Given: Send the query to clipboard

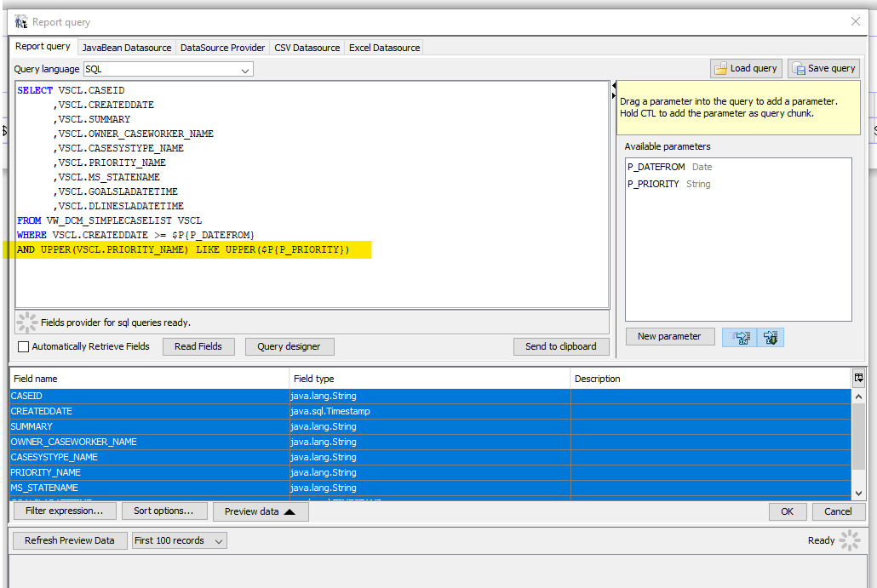Looking at the screenshot, I should [x=561, y=346].
